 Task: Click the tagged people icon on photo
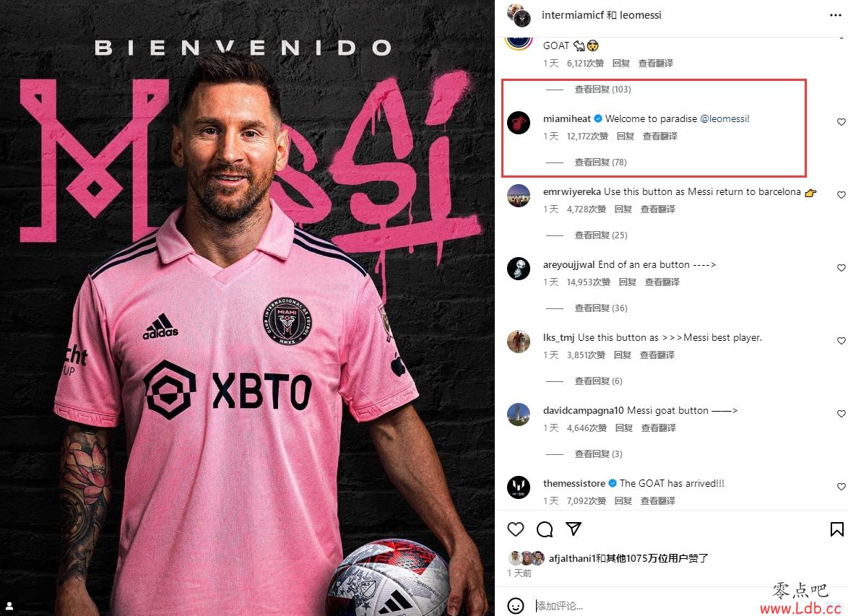click(9, 606)
